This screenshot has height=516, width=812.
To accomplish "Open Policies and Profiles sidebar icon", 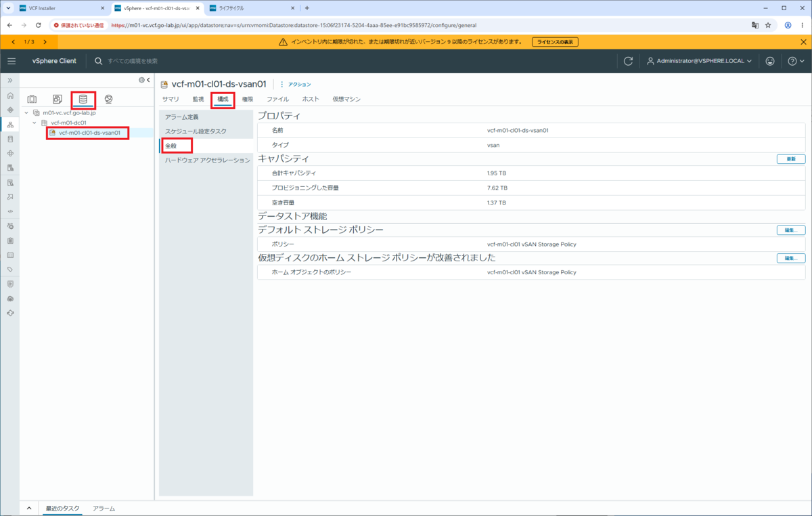I will click(10, 183).
